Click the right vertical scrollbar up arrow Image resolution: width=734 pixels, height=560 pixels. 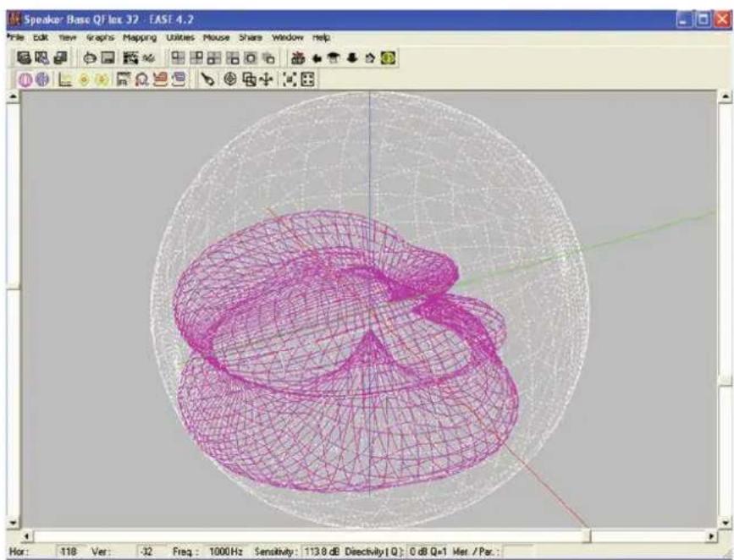(726, 96)
